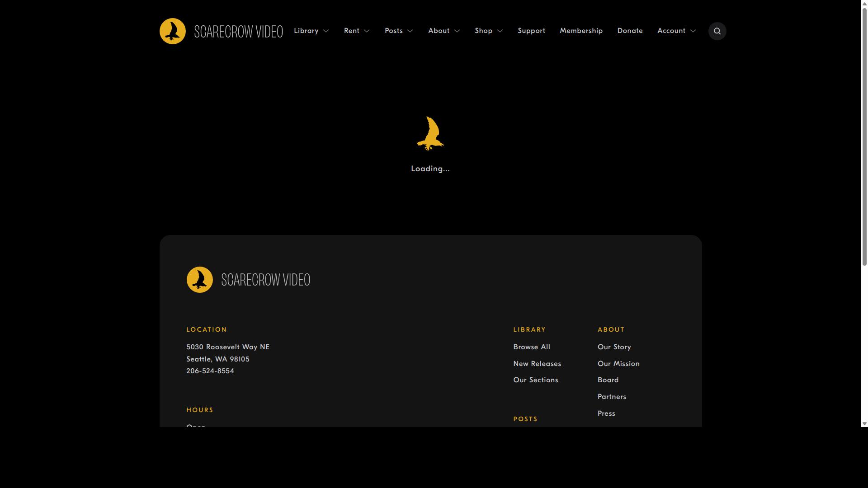Click the scrollbar down arrow
Screen dimensions: 868x488
(x=864, y=424)
